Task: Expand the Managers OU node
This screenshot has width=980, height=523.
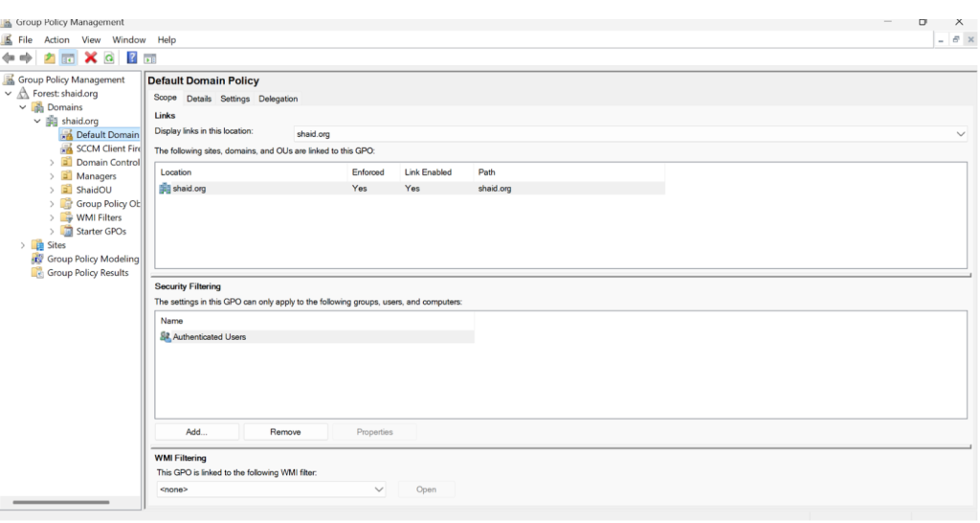Action: tap(53, 176)
